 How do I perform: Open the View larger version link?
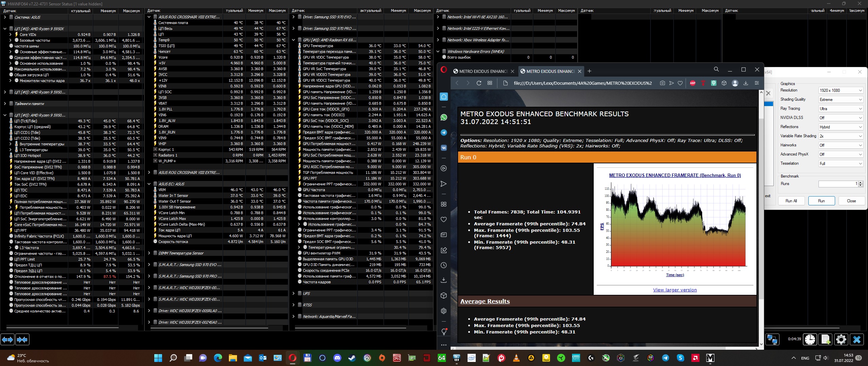pyautogui.click(x=675, y=290)
